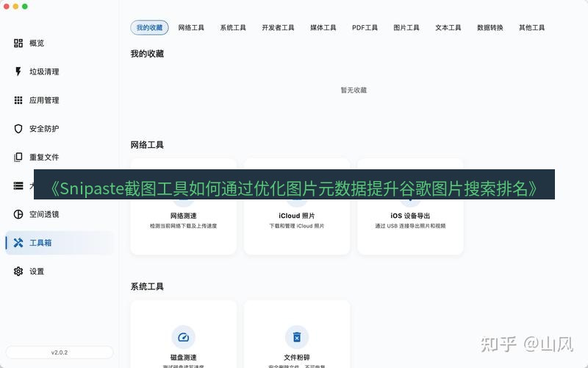Select the 图片工具 tab
Viewport: 588px width, 368px height.
point(406,28)
